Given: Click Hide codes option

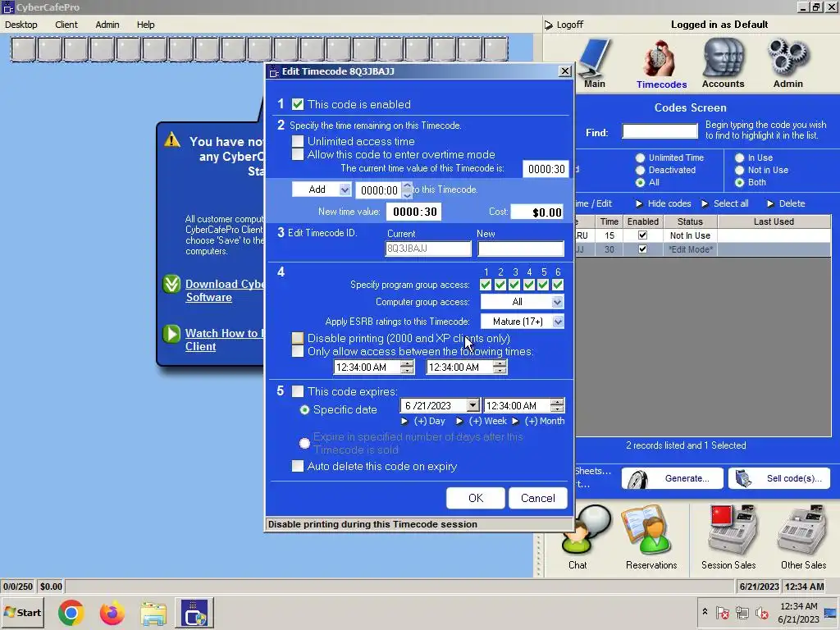Looking at the screenshot, I should tap(669, 203).
